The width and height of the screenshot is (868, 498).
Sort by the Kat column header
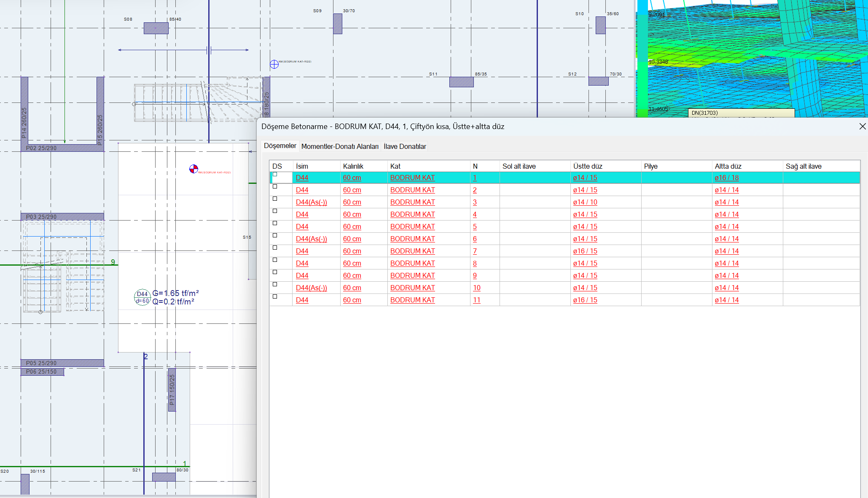click(429, 166)
